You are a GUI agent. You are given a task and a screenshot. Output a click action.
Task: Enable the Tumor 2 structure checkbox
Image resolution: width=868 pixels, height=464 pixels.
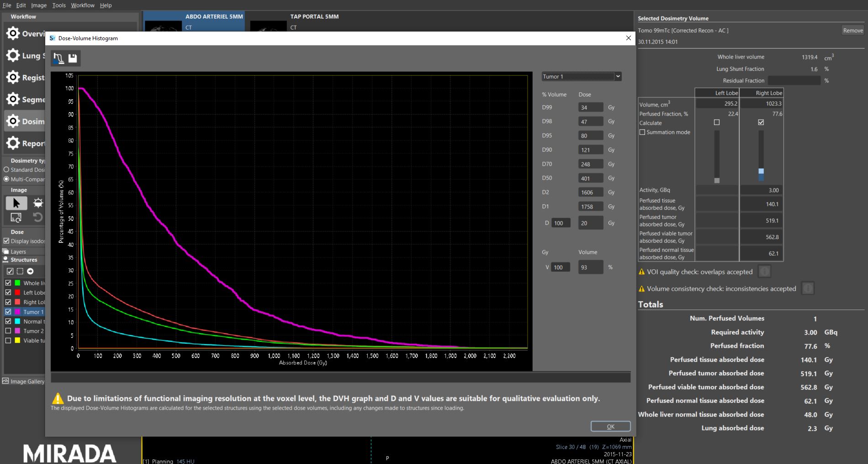(x=8, y=331)
